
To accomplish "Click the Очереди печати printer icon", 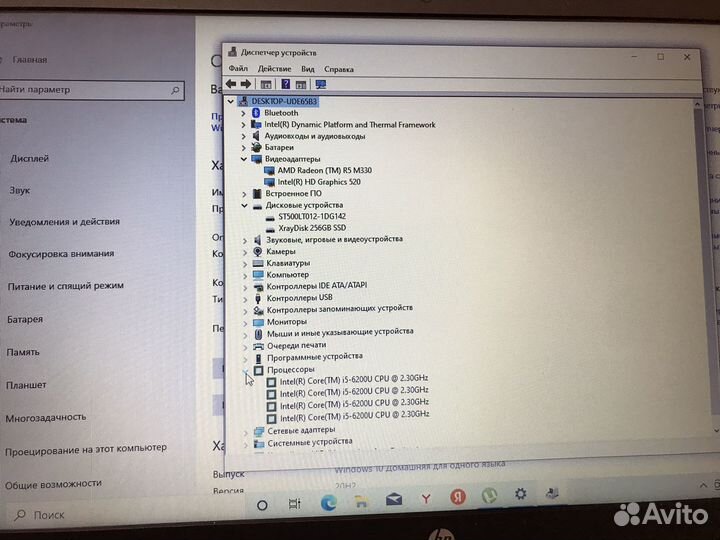I will pos(259,346).
